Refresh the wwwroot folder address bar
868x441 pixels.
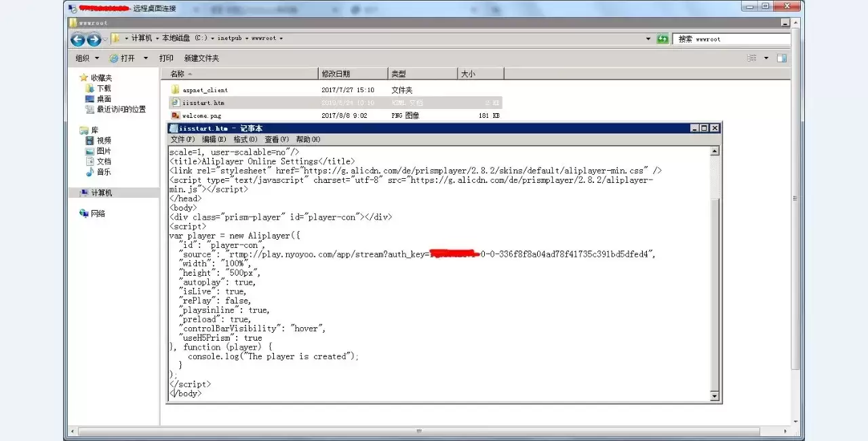663,39
